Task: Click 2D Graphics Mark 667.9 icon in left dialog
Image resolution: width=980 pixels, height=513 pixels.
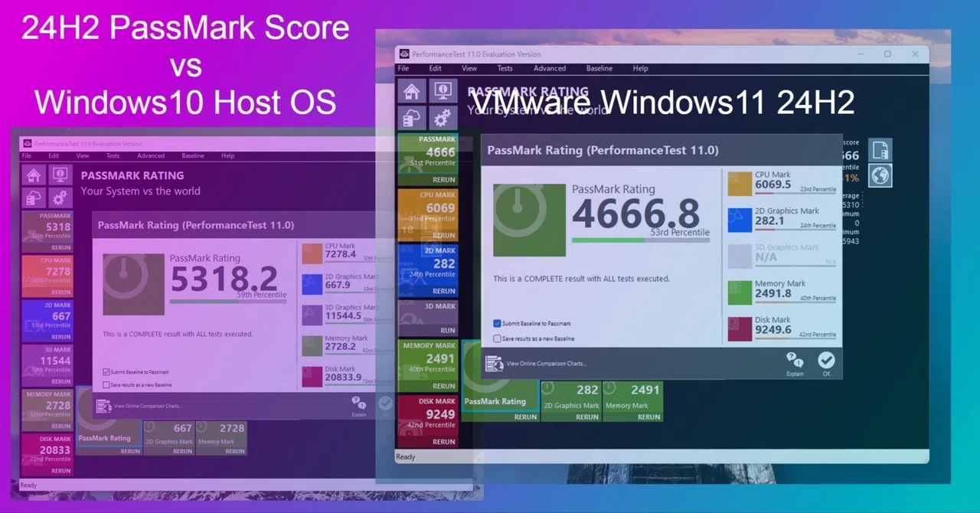Action: click(x=312, y=284)
